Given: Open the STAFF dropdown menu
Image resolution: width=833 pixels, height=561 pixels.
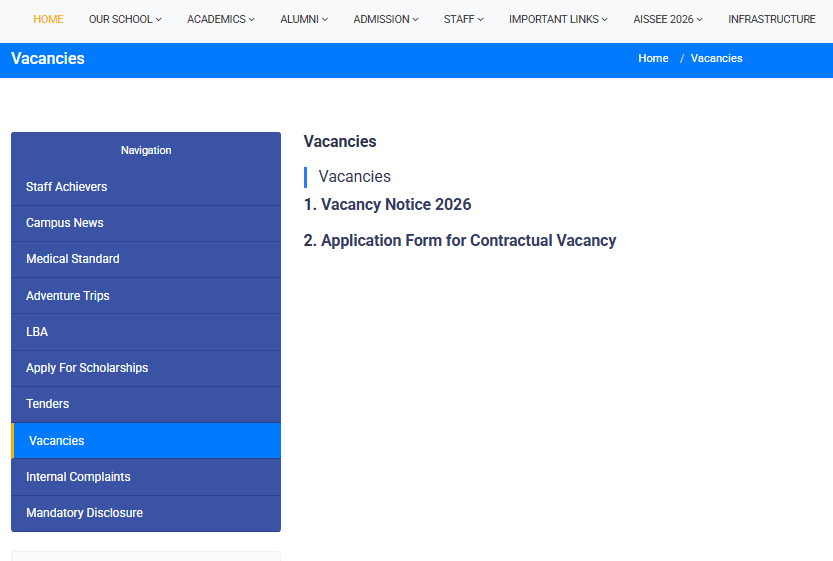Looking at the screenshot, I should click(463, 19).
